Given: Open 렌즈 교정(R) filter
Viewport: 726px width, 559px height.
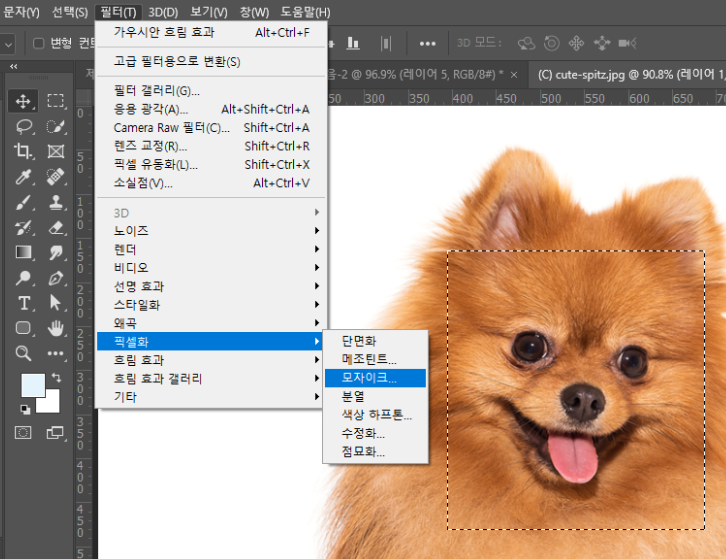Looking at the screenshot, I should click(x=211, y=146).
